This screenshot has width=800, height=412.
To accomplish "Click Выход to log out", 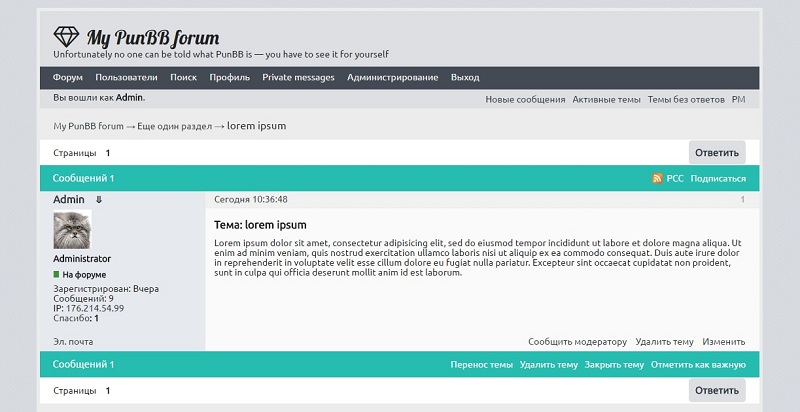I will click(x=465, y=78).
